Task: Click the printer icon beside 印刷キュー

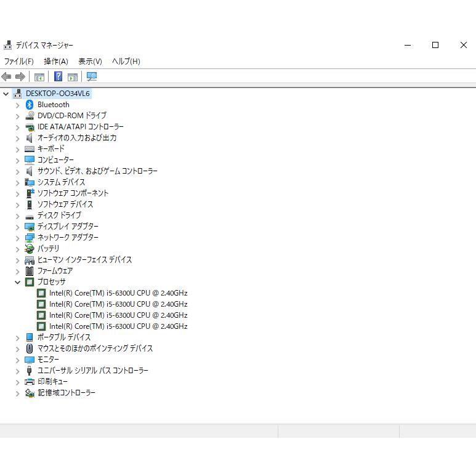Action: (30, 382)
